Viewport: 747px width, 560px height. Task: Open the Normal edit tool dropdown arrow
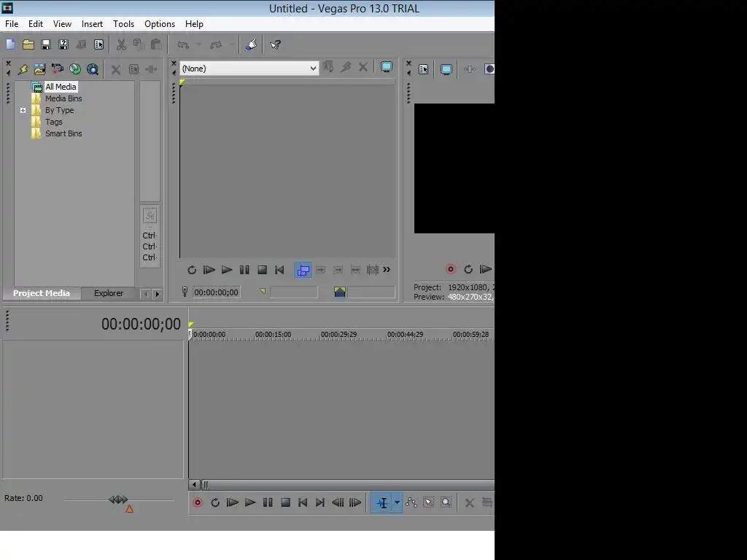point(397,502)
